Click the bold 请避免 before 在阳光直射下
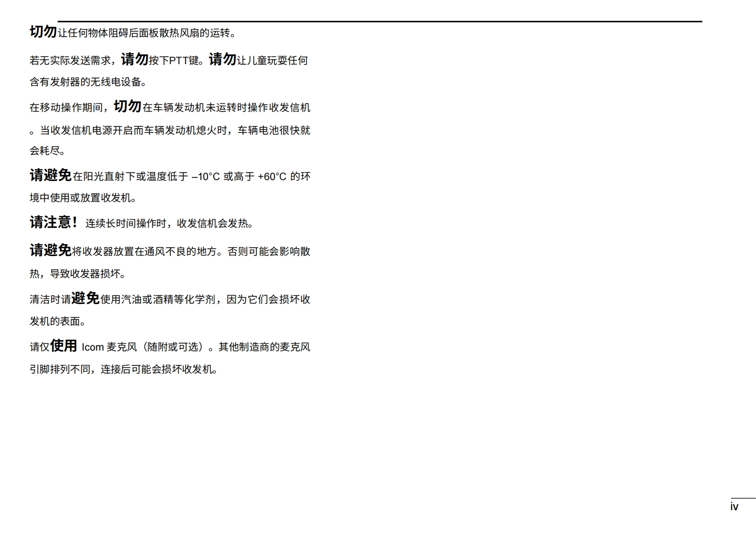The image size is (756, 533). (50, 175)
